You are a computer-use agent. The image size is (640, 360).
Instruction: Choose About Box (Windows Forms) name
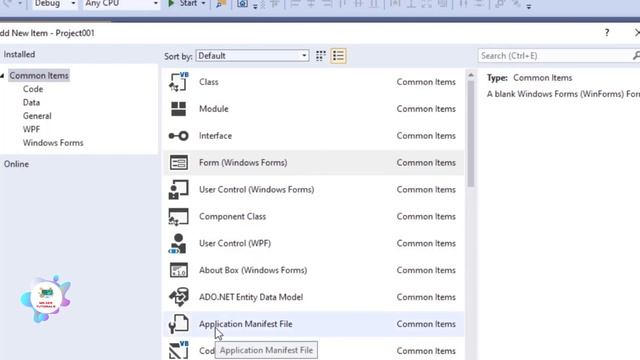(253, 271)
